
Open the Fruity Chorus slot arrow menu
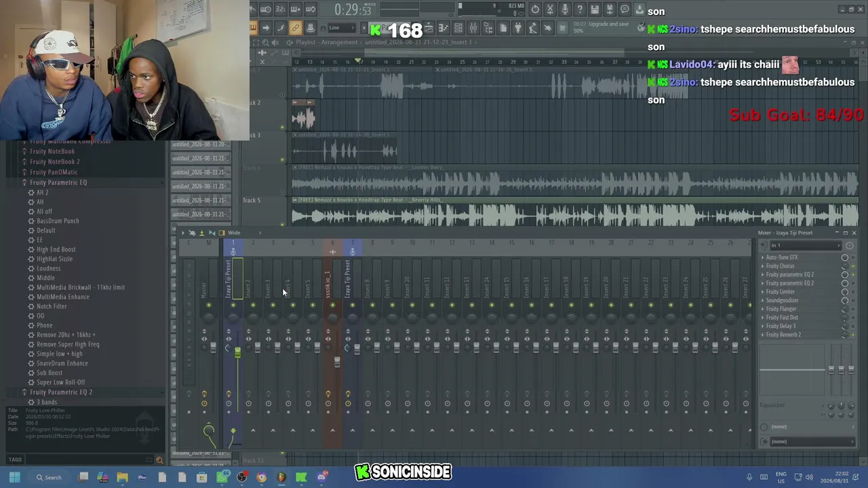[763, 266]
